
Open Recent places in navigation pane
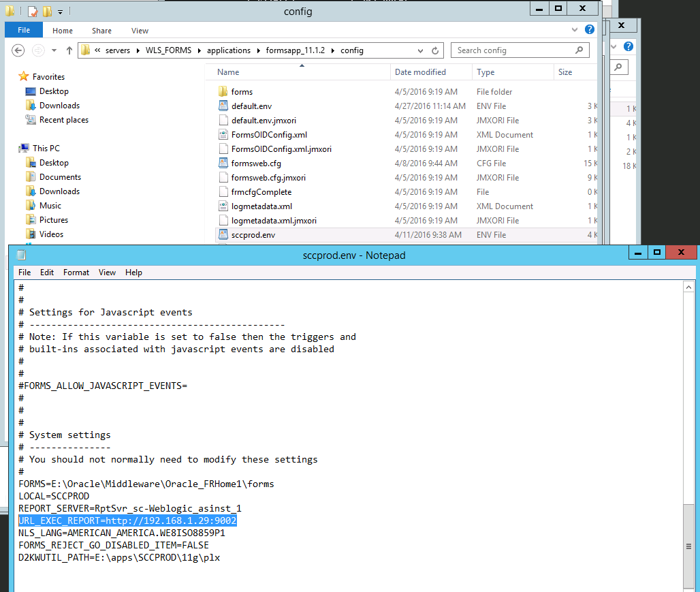pyautogui.click(x=64, y=120)
